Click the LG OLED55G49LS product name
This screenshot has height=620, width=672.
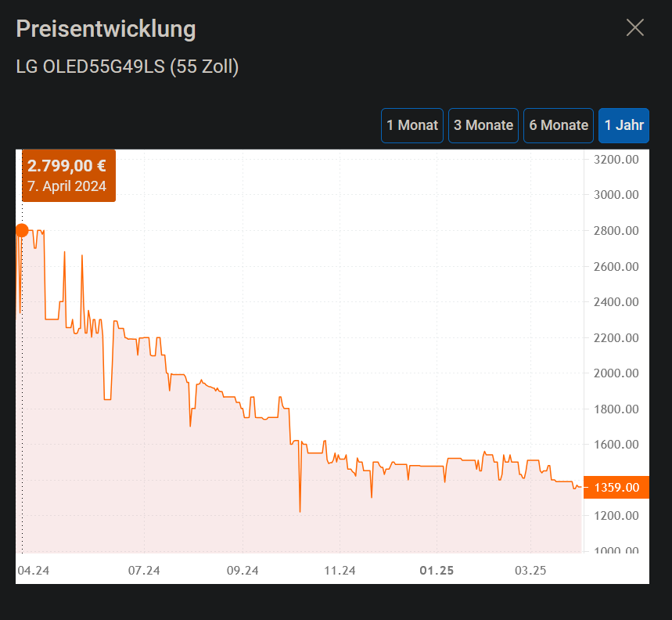pyautogui.click(x=128, y=67)
